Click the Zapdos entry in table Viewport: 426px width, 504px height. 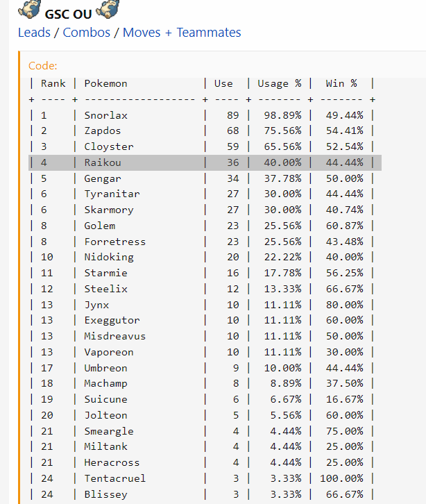(103, 131)
